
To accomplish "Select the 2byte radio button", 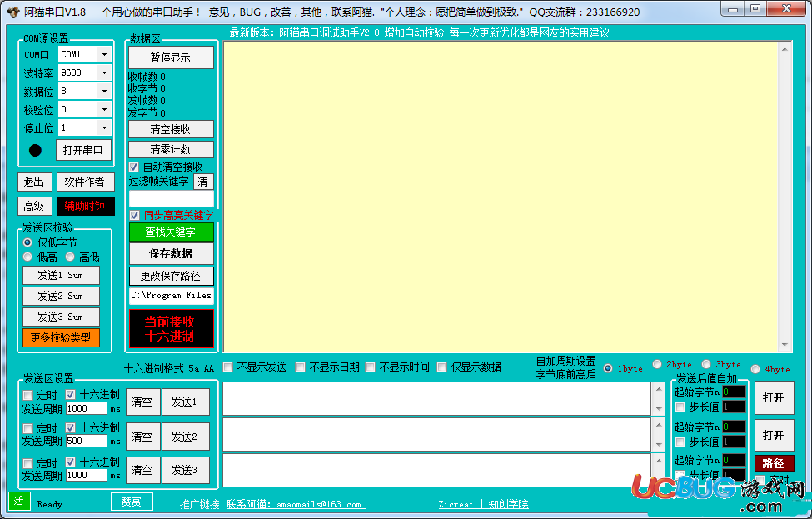I will pos(657,364).
